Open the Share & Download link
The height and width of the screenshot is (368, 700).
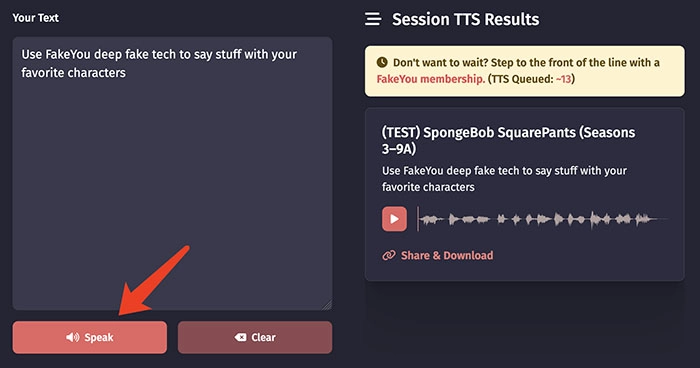pyautogui.click(x=438, y=255)
